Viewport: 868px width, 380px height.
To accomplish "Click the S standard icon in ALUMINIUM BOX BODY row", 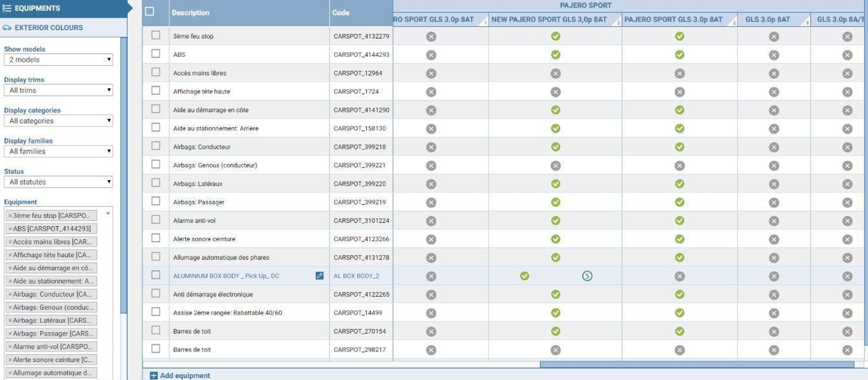I will click(587, 276).
